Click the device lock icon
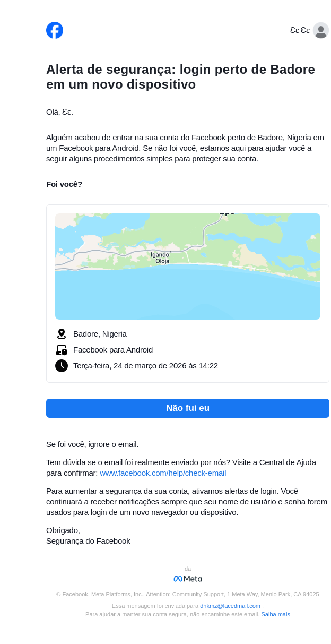The width and height of the screenshot is (331, 644). click(62, 350)
